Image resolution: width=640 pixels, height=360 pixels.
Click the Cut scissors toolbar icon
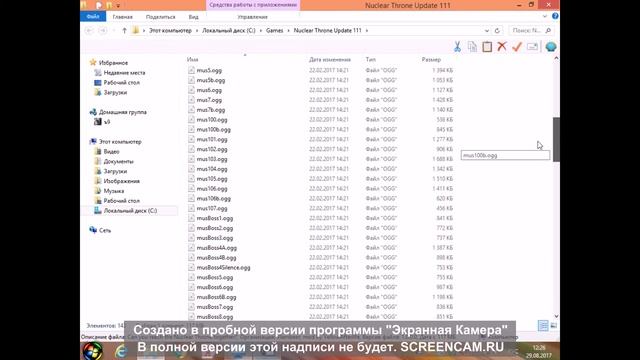pos(457,47)
